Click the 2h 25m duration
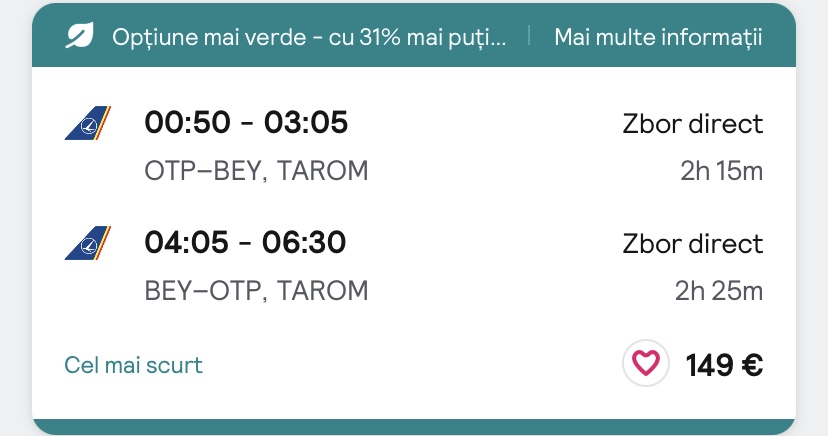The width and height of the screenshot is (828, 436). 719,291
